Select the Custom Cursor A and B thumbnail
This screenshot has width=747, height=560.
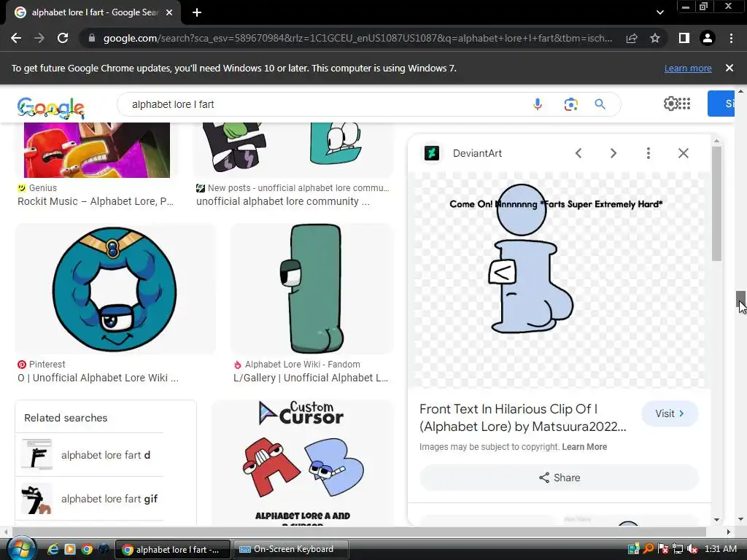303,463
